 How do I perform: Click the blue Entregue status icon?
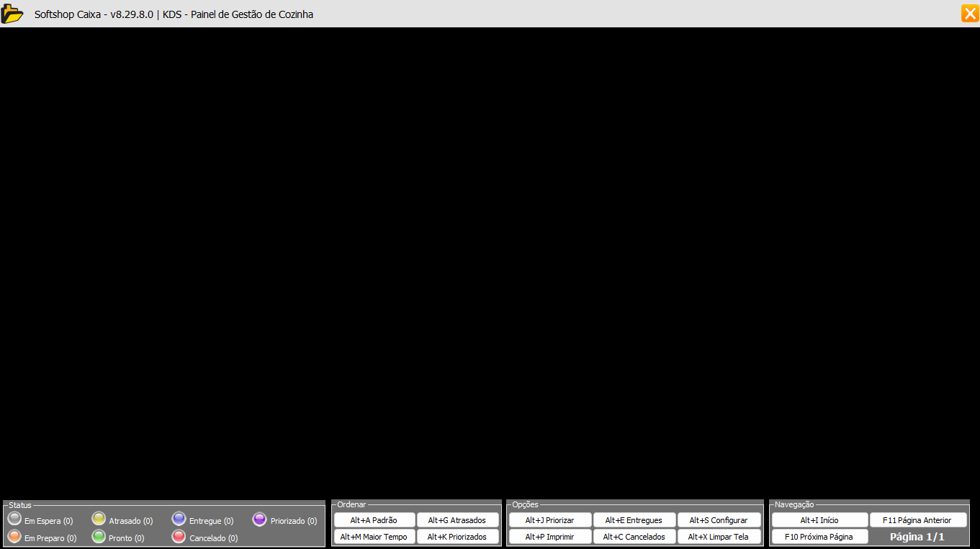(179, 519)
